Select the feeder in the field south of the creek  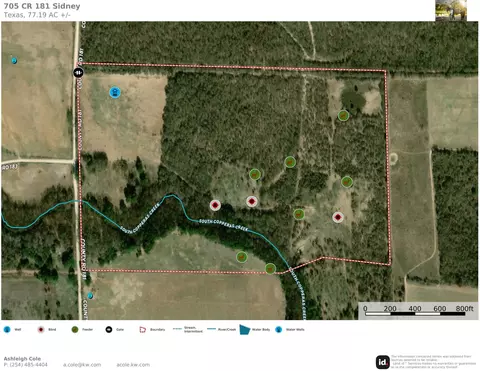[x=242, y=257]
